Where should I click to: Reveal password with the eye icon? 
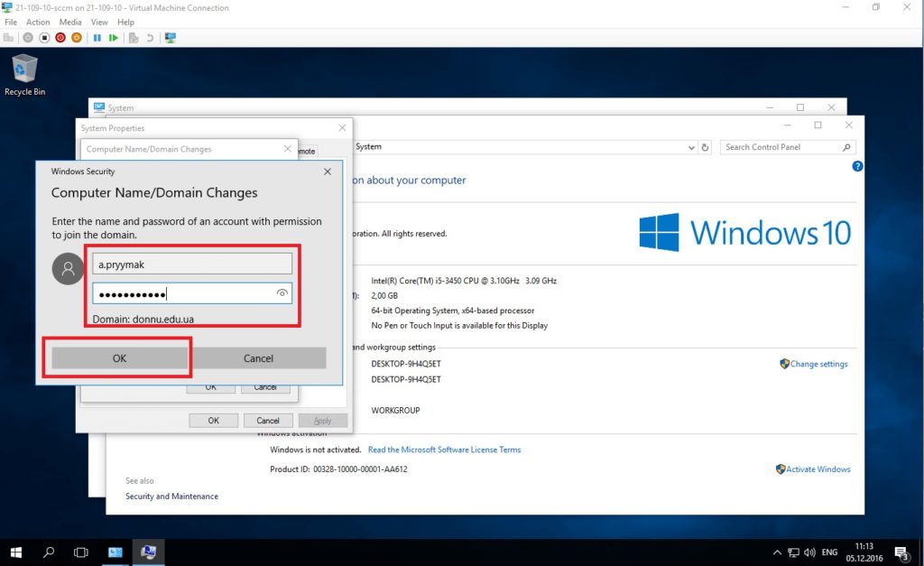tap(282, 293)
